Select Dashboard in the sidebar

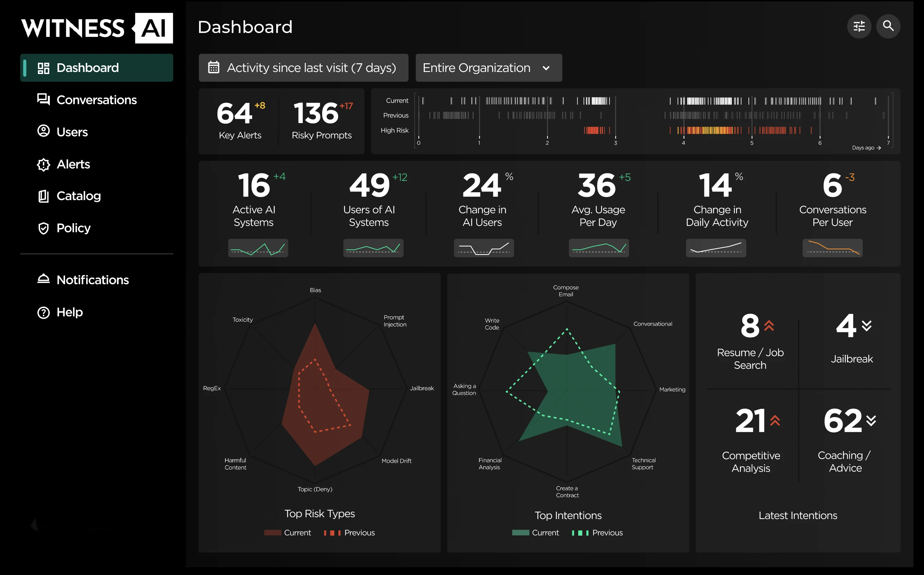[x=87, y=67]
